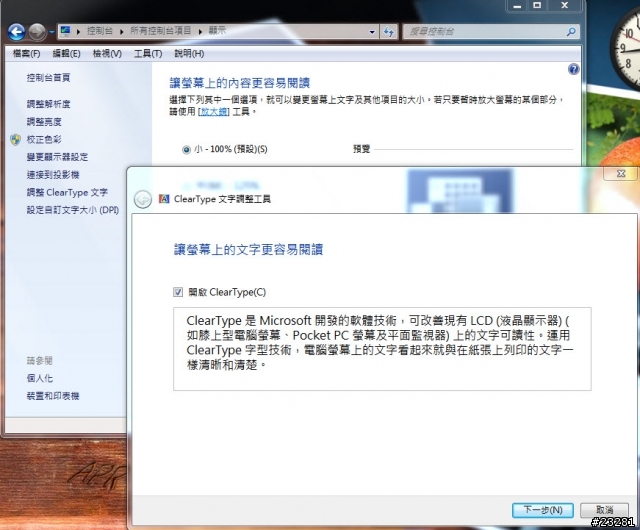The image size is (640, 530).
Task: Open the address bar history dropdown
Action: [372, 32]
